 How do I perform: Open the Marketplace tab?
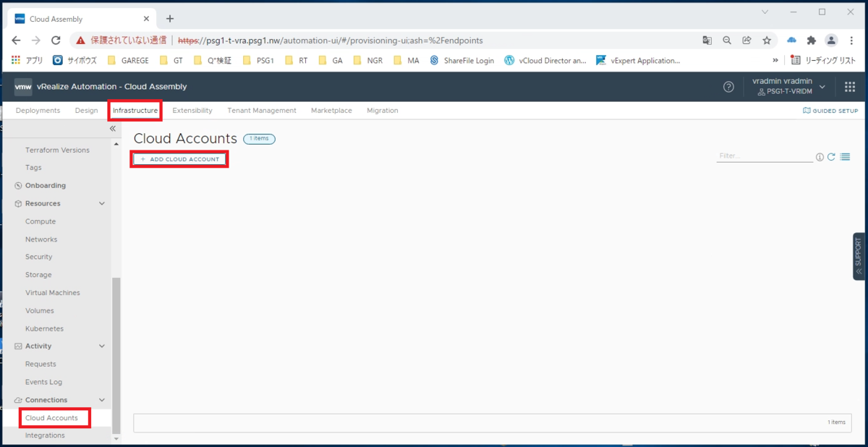tap(331, 111)
